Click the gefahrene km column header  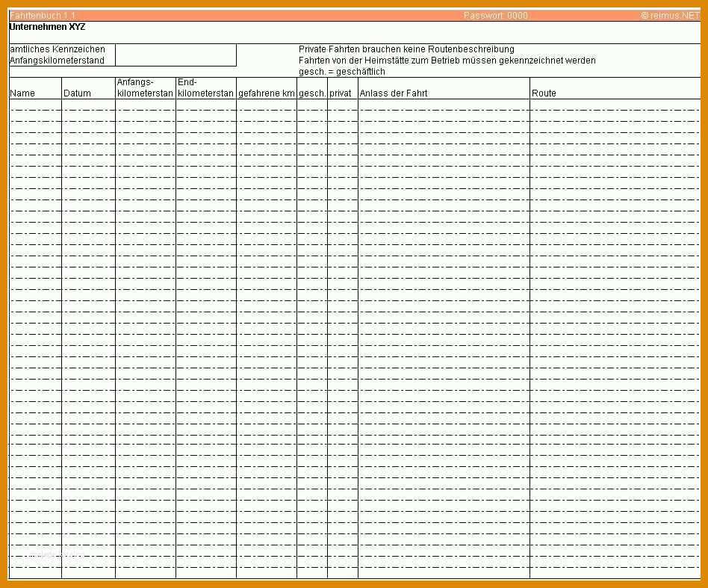[267, 88]
